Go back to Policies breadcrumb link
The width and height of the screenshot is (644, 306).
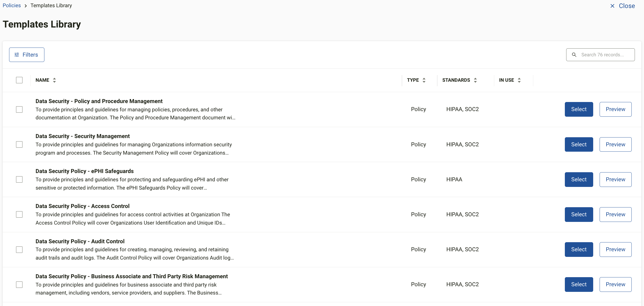click(x=12, y=6)
